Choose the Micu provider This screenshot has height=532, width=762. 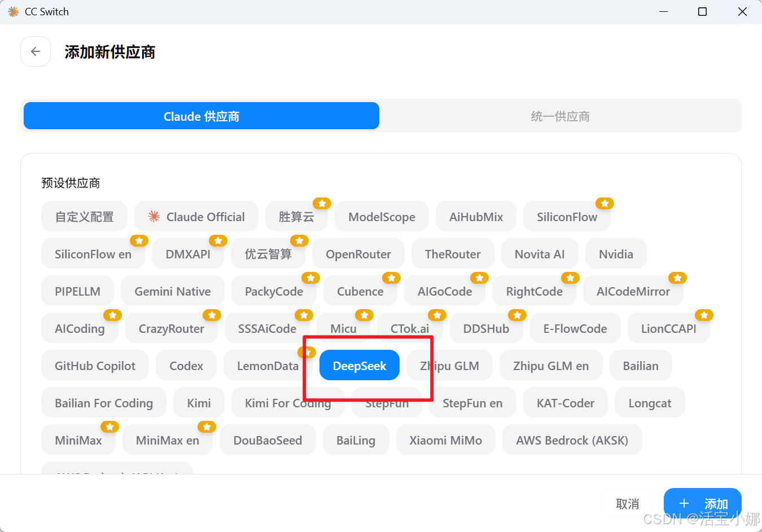pos(343,328)
